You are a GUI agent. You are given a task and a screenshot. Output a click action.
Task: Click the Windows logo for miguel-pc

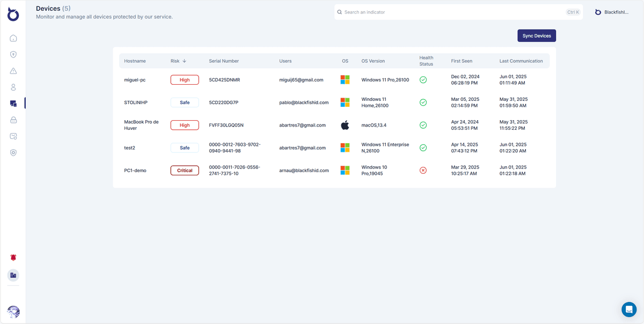click(x=345, y=79)
